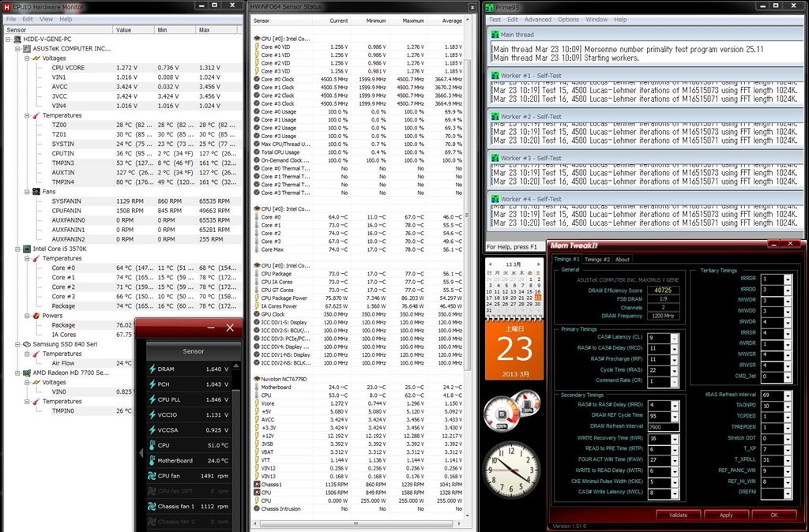Click the Intel Core i5 3570K chip icon
Screen dimensions: 809x532
point(26,249)
